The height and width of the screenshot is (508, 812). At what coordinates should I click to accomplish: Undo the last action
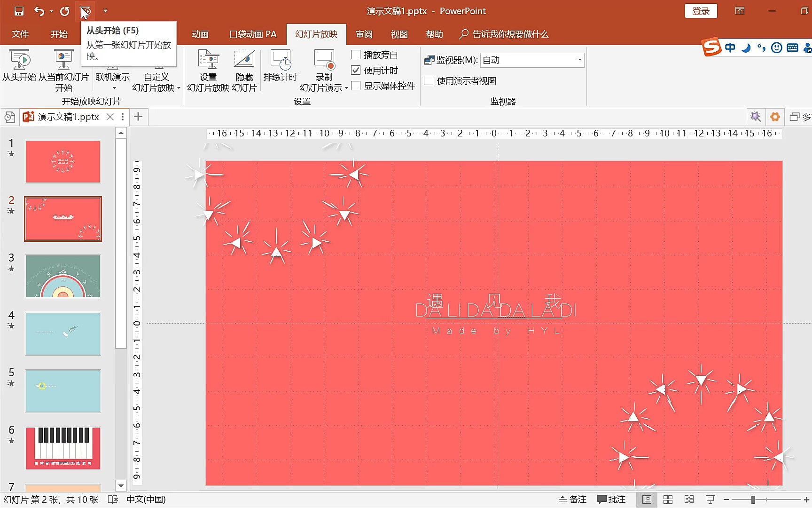point(39,11)
